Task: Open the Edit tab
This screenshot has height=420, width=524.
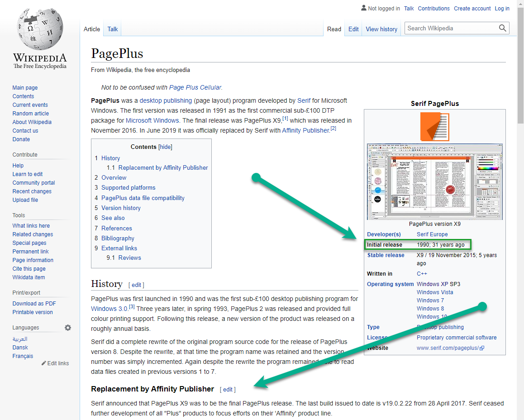Action: (x=353, y=29)
